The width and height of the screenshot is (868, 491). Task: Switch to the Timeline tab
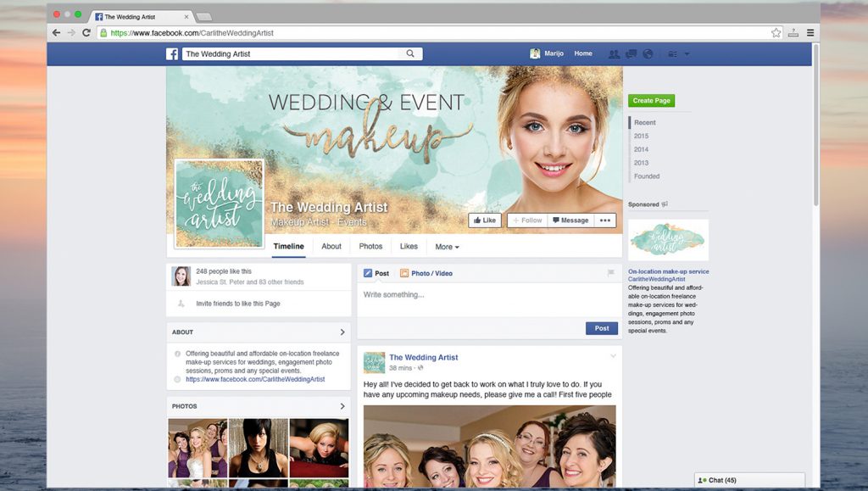pyautogui.click(x=288, y=246)
